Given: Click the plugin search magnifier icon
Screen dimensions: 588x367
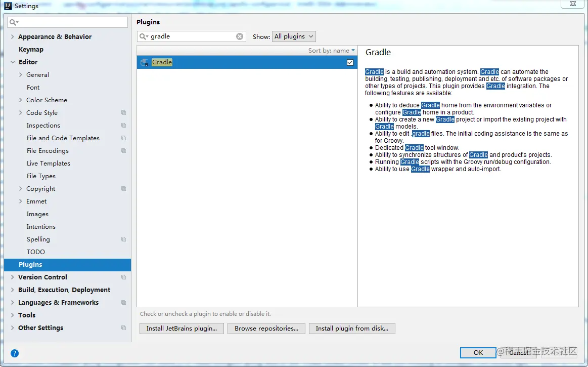Looking at the screenshot, I should pyautogui.click(x=144, y=36).
